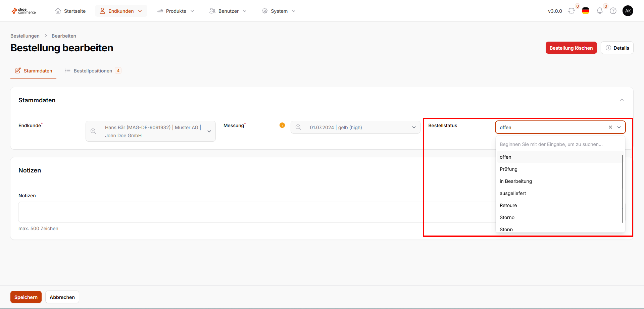
Task: Click the Speichern button
Action: (x=26, y=297)
